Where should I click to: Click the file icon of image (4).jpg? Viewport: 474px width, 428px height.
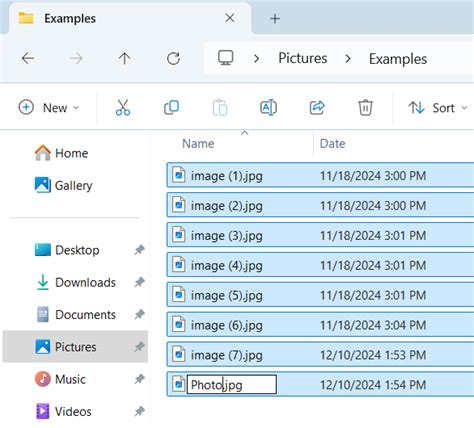coord(179,265)
